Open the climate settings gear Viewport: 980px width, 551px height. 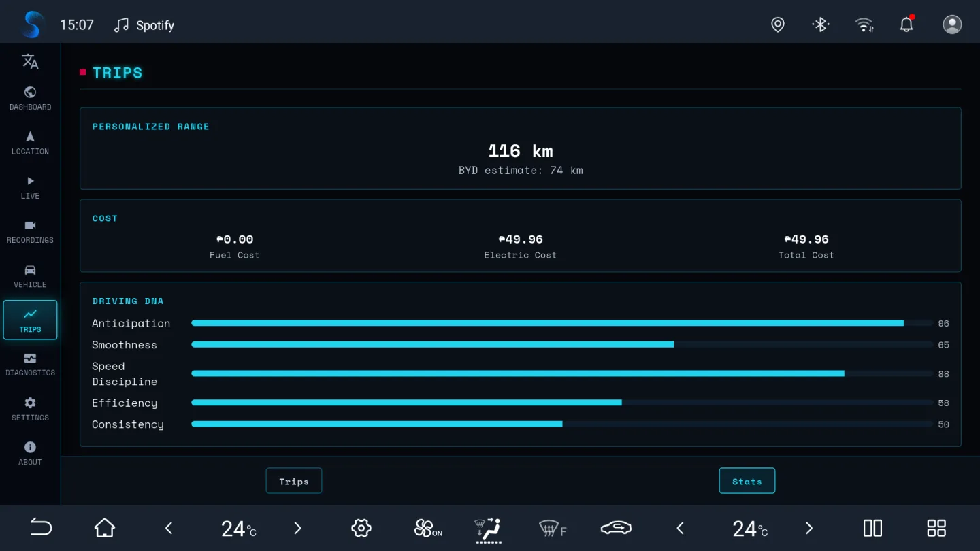pos(361,528)
